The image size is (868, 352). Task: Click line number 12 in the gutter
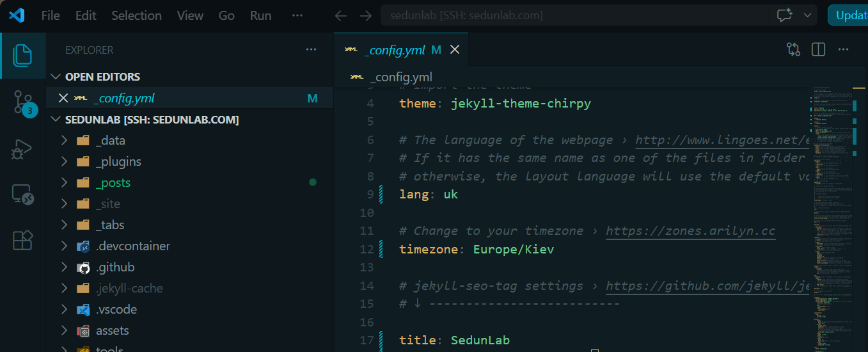367,249
